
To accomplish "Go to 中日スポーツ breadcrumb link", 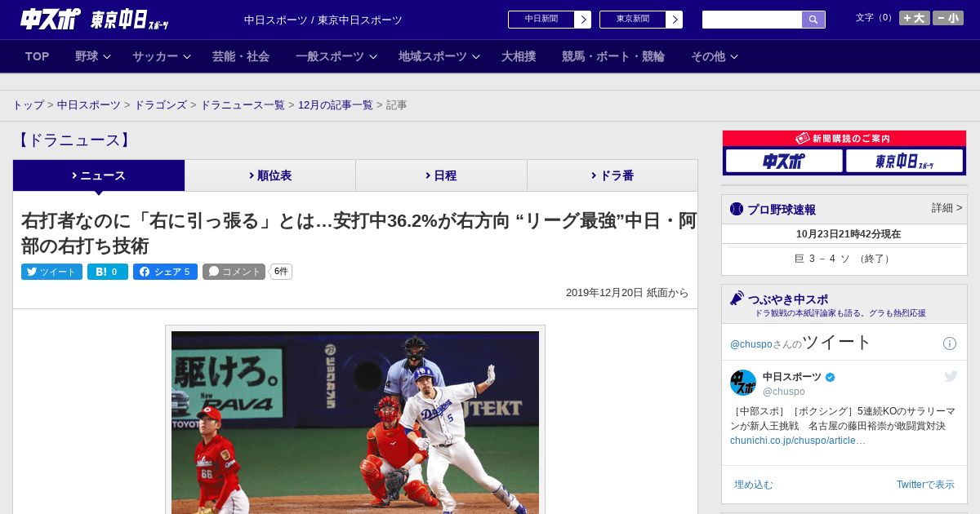I will click(89, 105).
